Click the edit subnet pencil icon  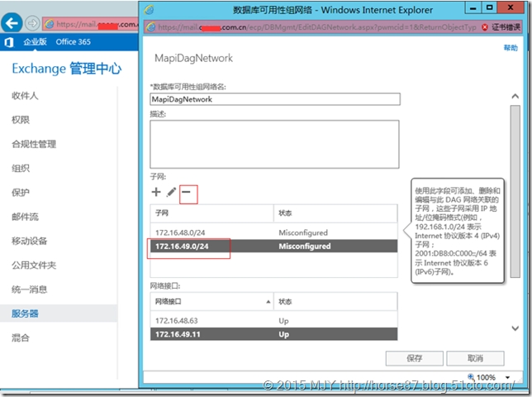[x=171, y=192]
